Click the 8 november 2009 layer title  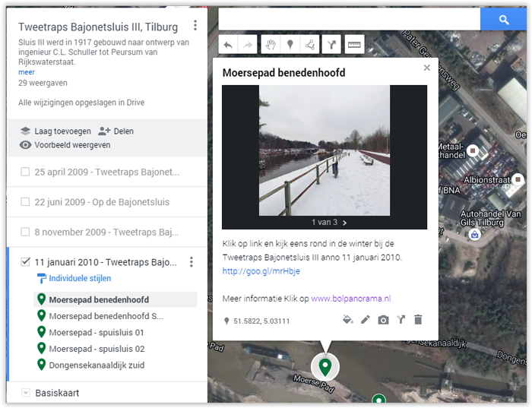106,232
